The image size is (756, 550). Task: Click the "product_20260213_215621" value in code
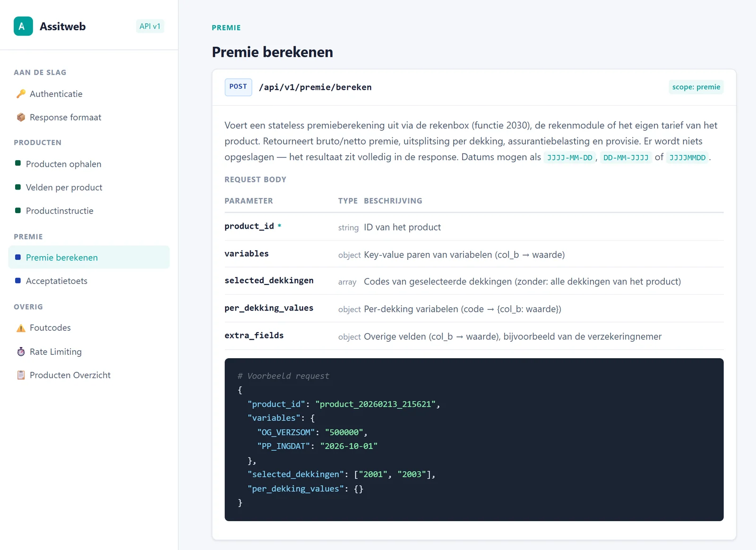point(375,404)
